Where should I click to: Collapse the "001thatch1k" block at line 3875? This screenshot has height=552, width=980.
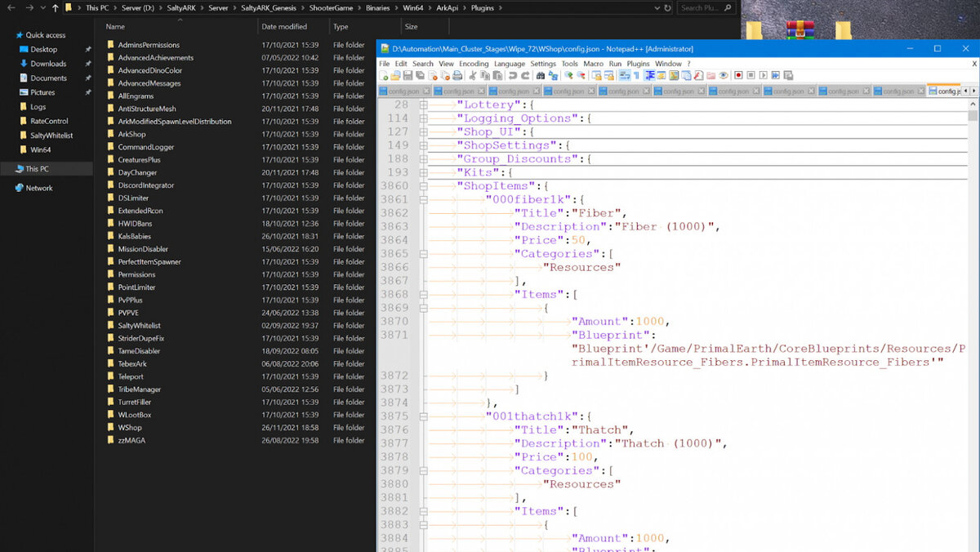(423, 416)
